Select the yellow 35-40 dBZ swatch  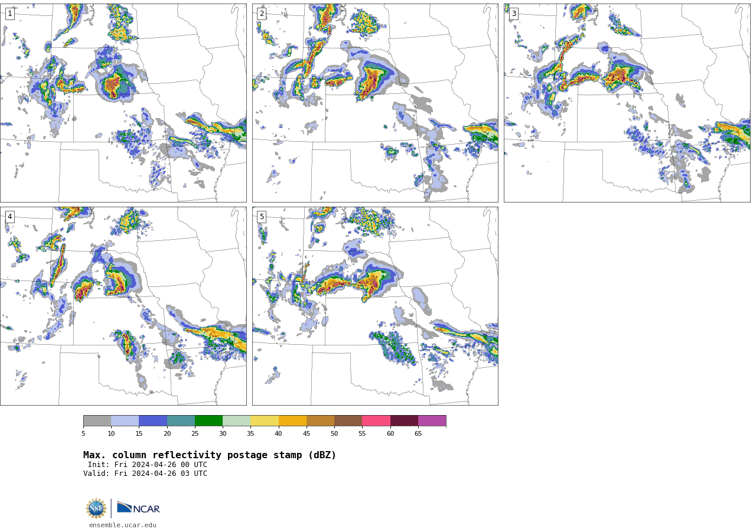[x=265, y=421]
